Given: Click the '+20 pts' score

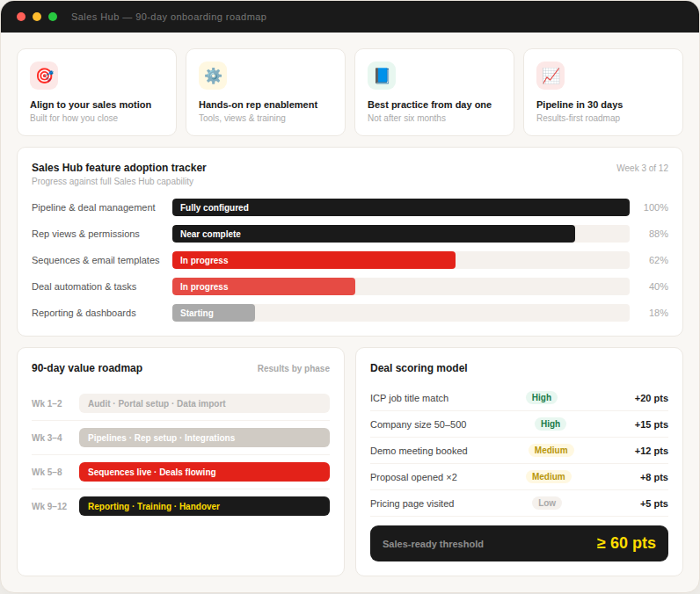Looking at the screenshot, I should click(x=652, y=398).
